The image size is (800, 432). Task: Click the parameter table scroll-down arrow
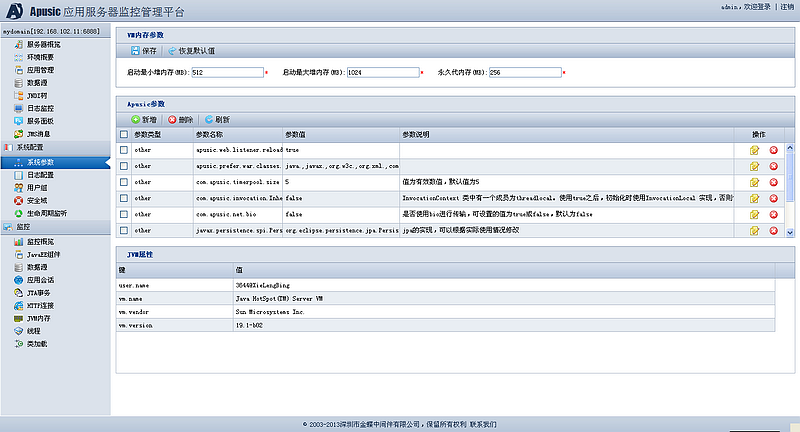tap(790, 233)
